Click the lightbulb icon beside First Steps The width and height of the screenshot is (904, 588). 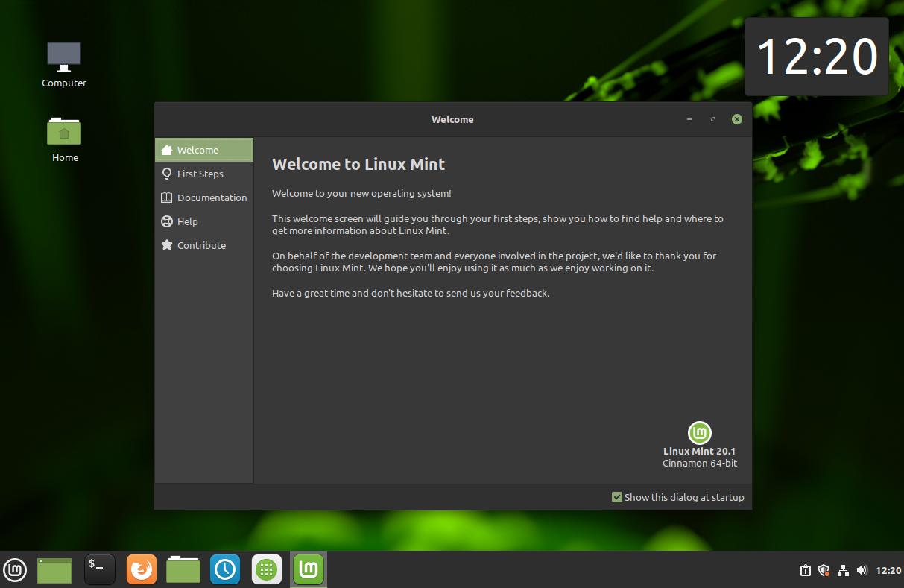click(167, 174)
